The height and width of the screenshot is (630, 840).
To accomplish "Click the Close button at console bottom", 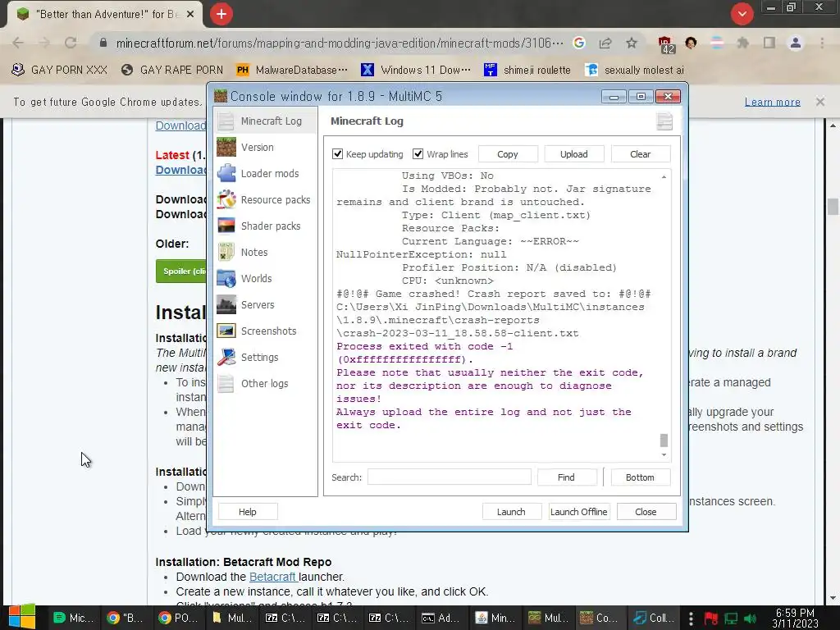I will pos(646,512).
